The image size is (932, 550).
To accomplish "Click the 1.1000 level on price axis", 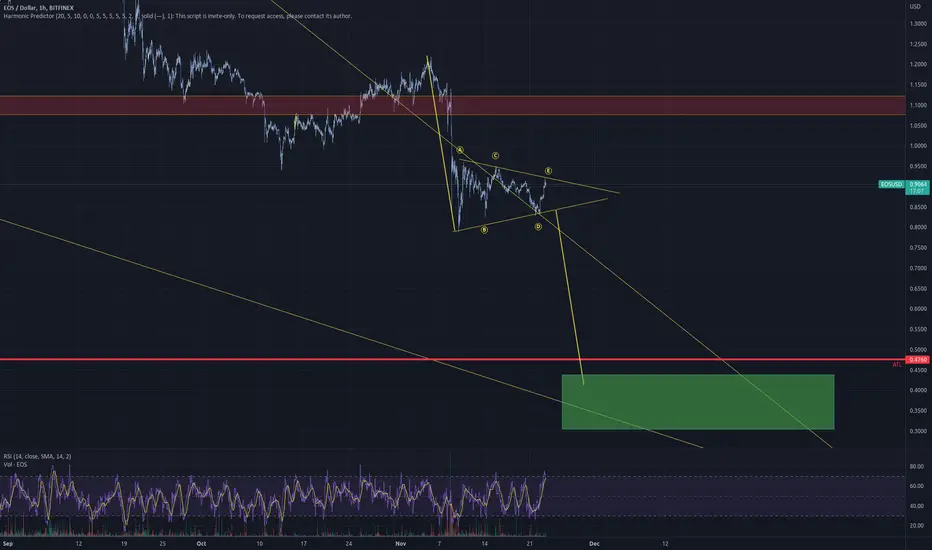I will click(918, 105).
